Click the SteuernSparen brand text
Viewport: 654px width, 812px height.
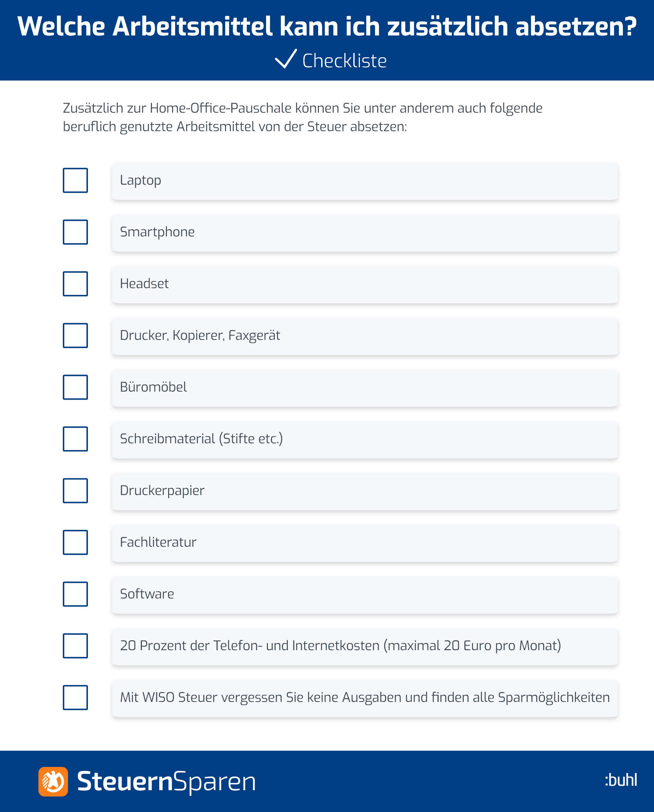point(167,782)
